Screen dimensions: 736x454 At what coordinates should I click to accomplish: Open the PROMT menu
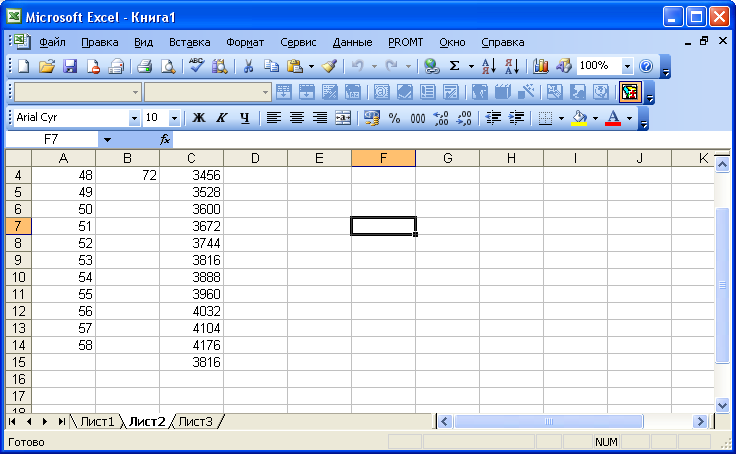click(x=406, y=42)
